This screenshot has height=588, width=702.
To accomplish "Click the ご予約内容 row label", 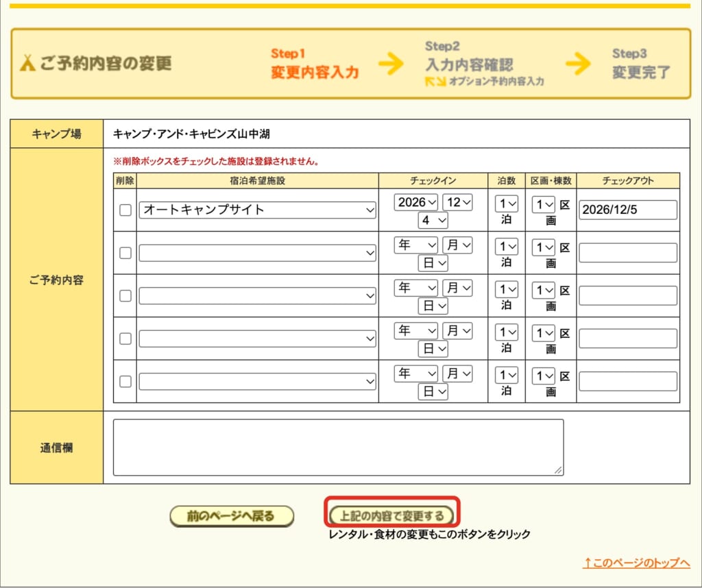I will pos(56,280).
